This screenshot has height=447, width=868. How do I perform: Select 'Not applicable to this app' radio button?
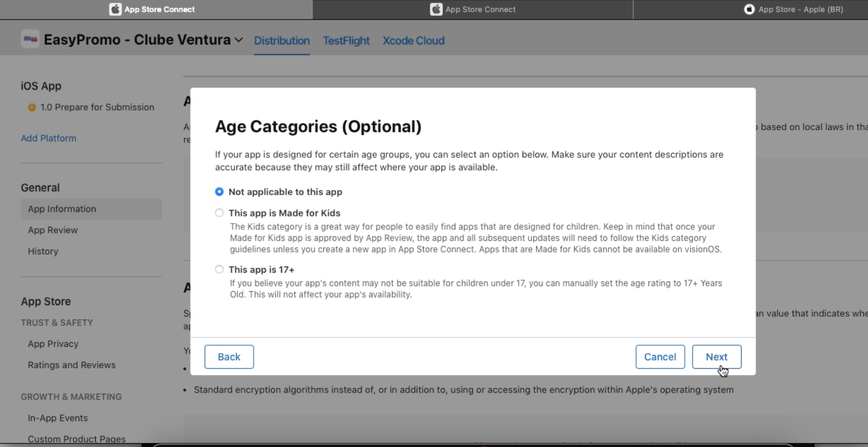[219, 192]
